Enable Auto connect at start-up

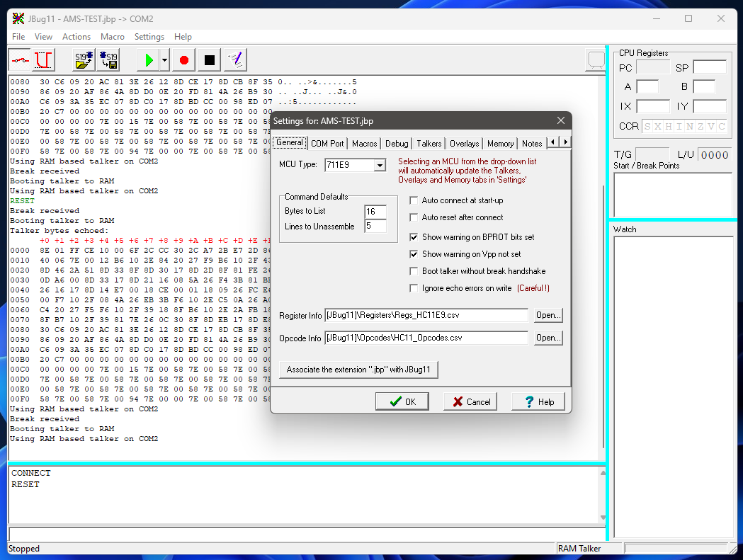tap(414, 200)
